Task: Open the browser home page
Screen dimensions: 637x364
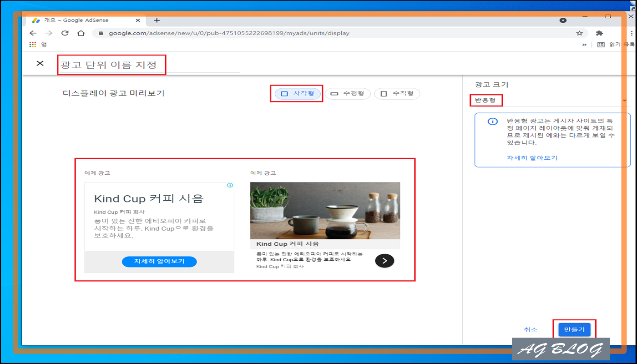Action: coord(81,33)
